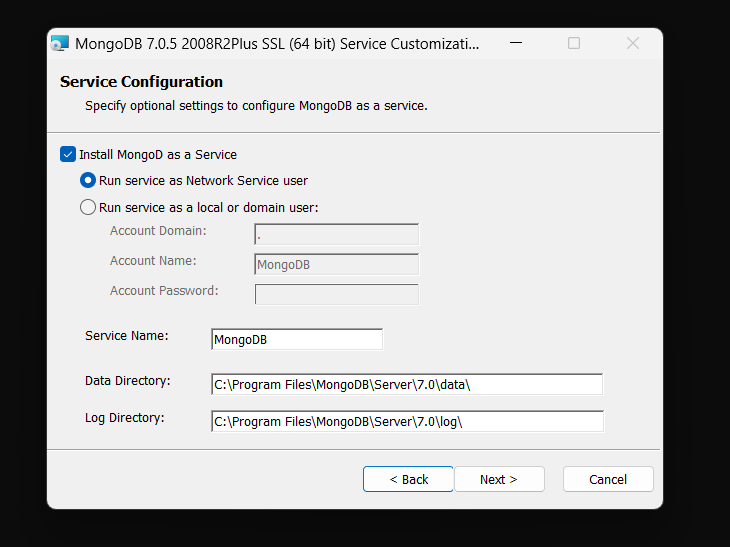Minimize the MongoDB installer window

pos(516,43)
